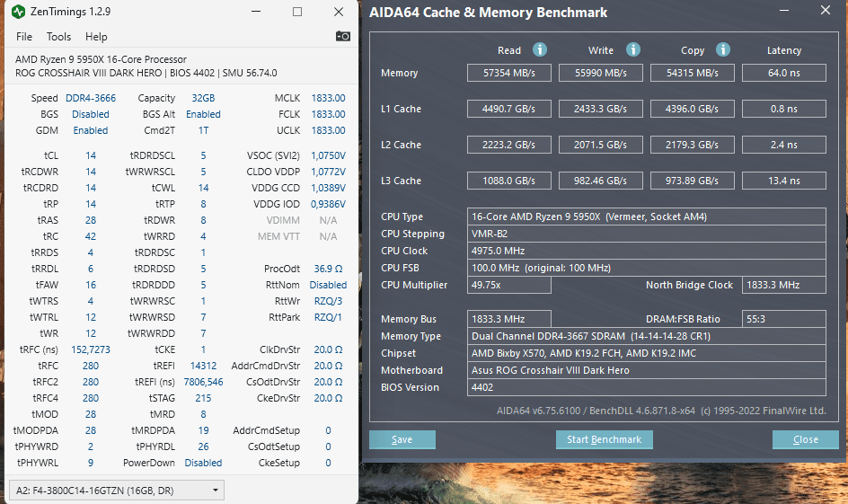
Task: Click the Close button in AIDA64
Action: tap(805, 439)
